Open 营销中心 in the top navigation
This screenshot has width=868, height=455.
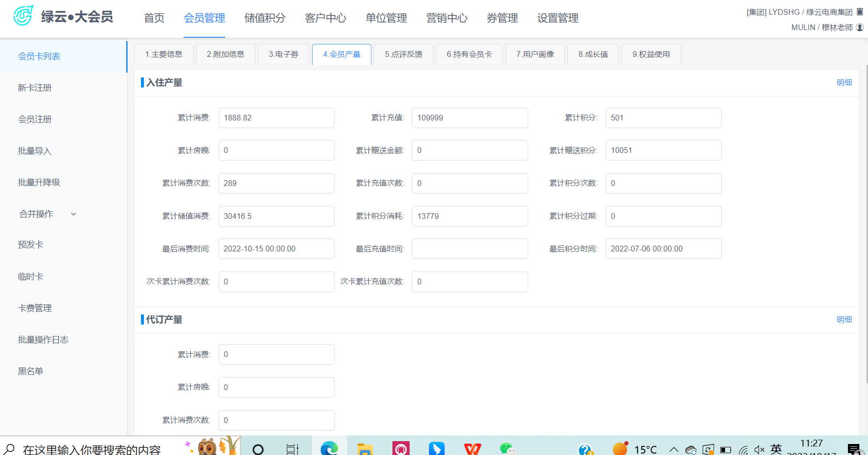446,18
